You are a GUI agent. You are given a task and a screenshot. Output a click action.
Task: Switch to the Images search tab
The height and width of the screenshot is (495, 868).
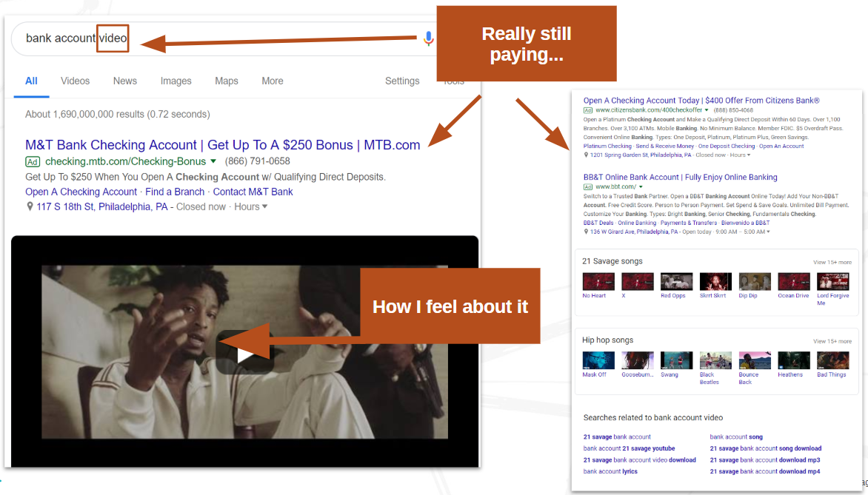click(x=176, y=81)
